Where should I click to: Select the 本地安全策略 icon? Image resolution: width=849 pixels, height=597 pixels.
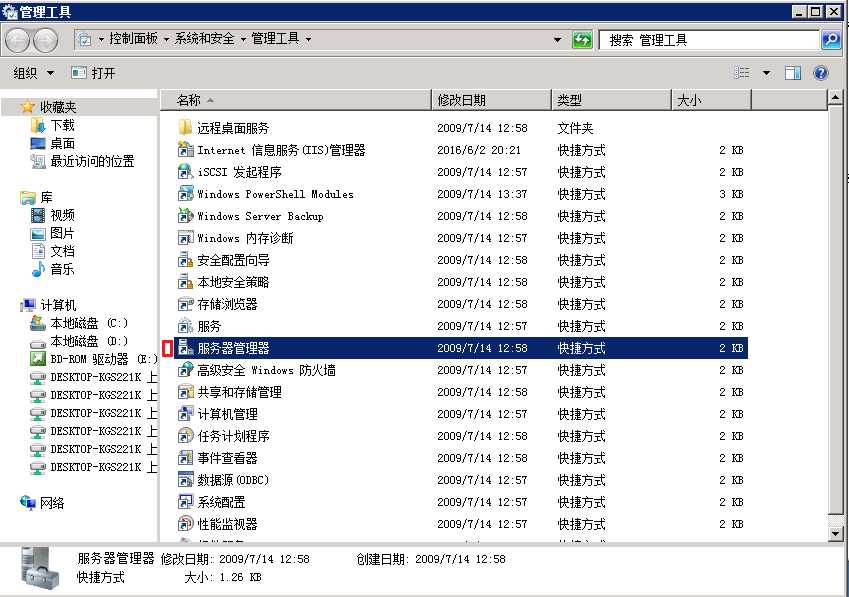click(x=185, y=282)
